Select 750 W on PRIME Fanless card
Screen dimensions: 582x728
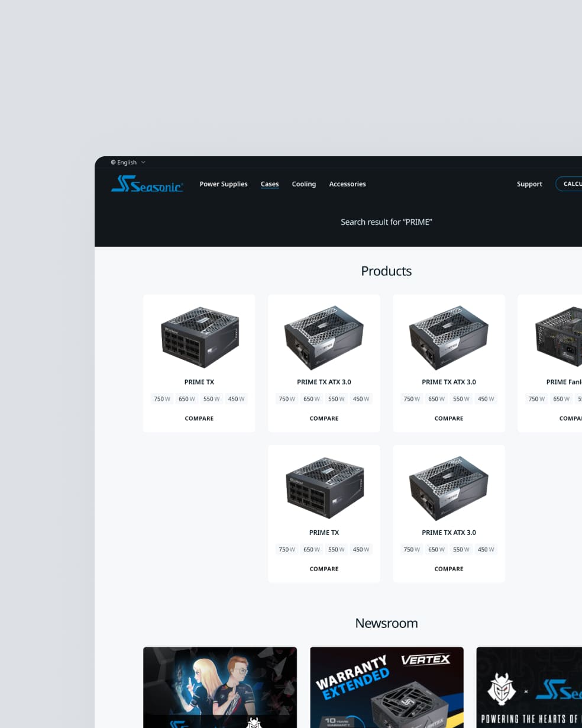point(536,399)
